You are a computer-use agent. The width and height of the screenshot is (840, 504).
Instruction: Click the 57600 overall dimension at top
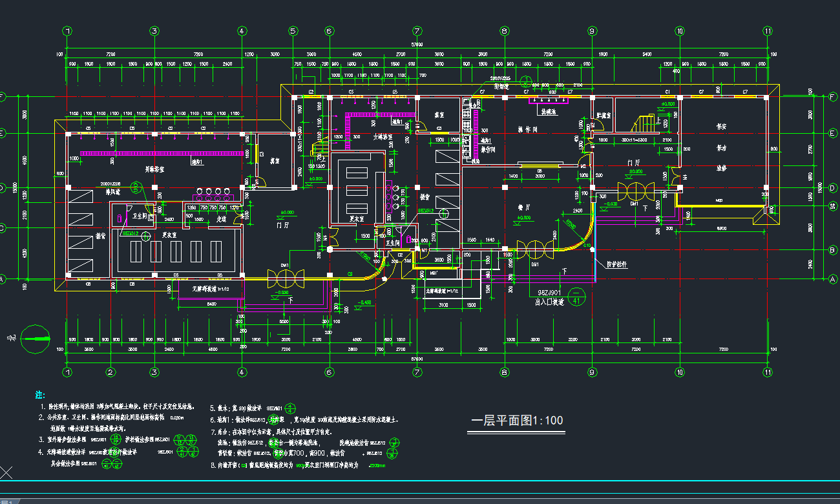pyautogui.click(x=417, y=44)
